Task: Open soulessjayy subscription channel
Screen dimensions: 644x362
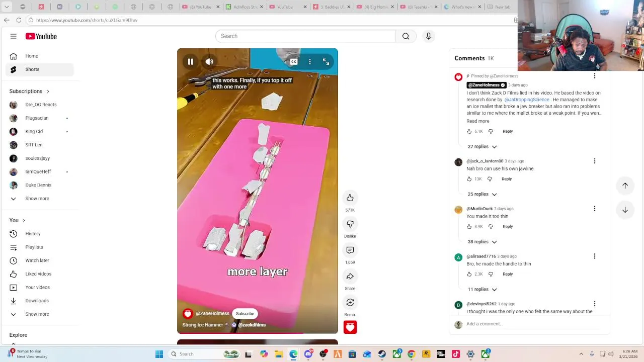Action: pos(40,158)
